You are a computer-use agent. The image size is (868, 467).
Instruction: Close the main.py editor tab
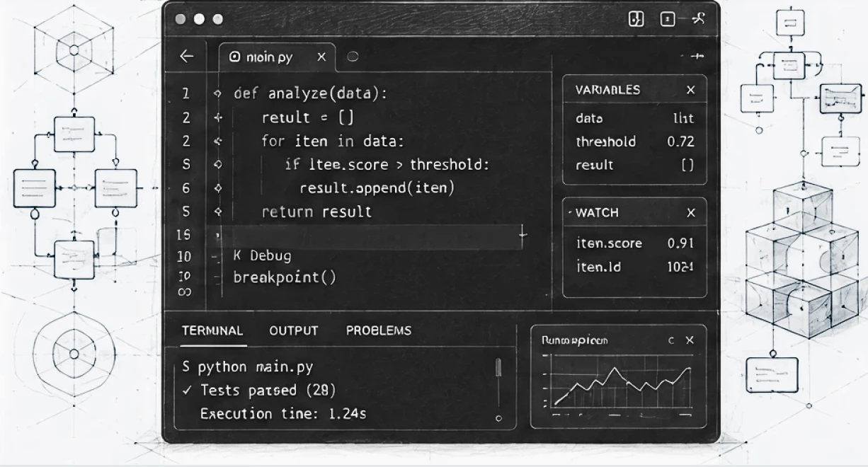tap(321, 57)
